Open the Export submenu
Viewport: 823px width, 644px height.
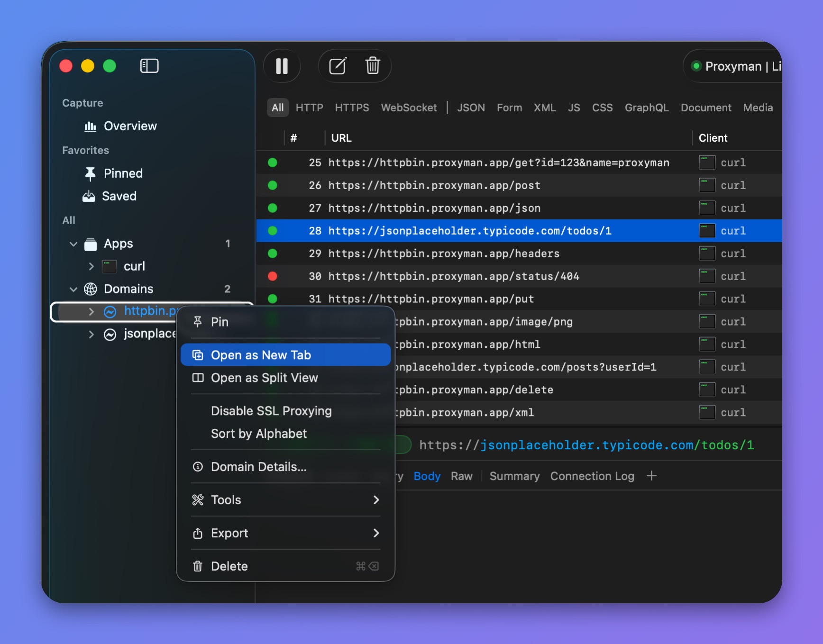[x=285, y=533]
